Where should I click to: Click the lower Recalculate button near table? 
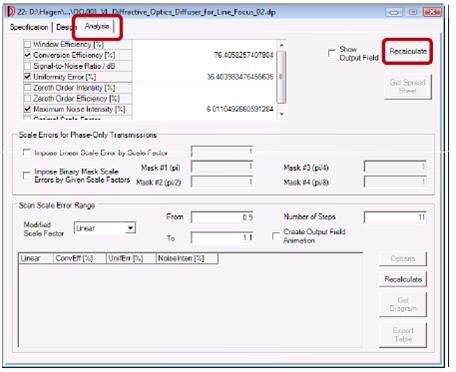pyautogui.click(x=403, y=279)
